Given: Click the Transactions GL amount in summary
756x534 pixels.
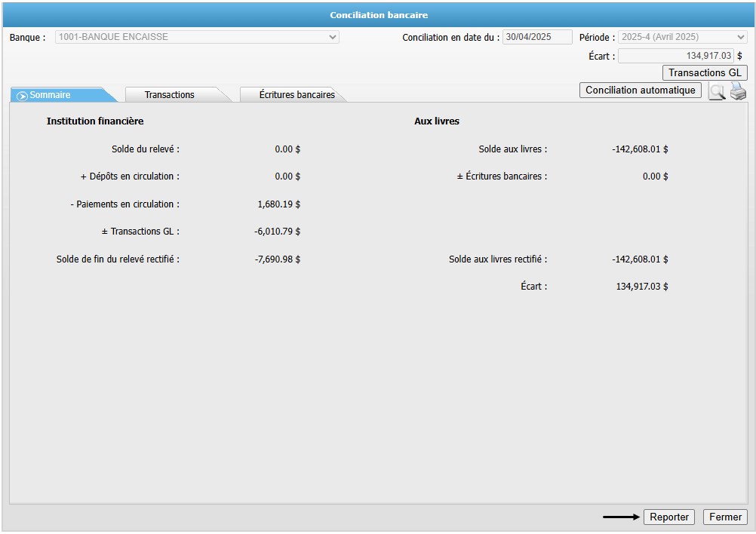Looking at the screenshot, I should [x=277, y=232].
